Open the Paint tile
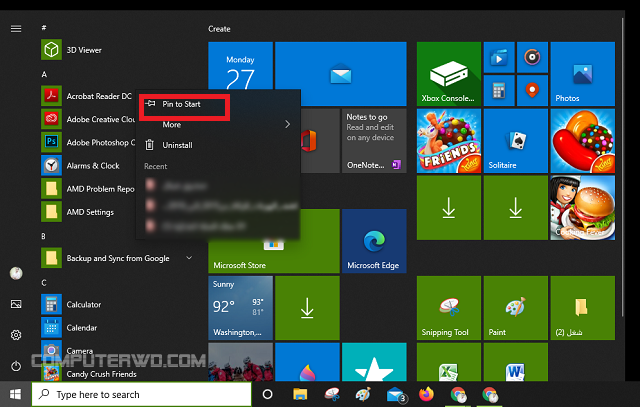The width and height of the screenshot is (640, 407). [x=516, y=308]
